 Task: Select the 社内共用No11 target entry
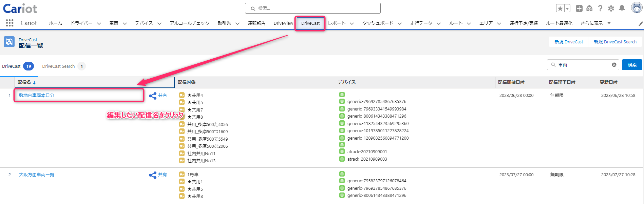coord(201,154)
